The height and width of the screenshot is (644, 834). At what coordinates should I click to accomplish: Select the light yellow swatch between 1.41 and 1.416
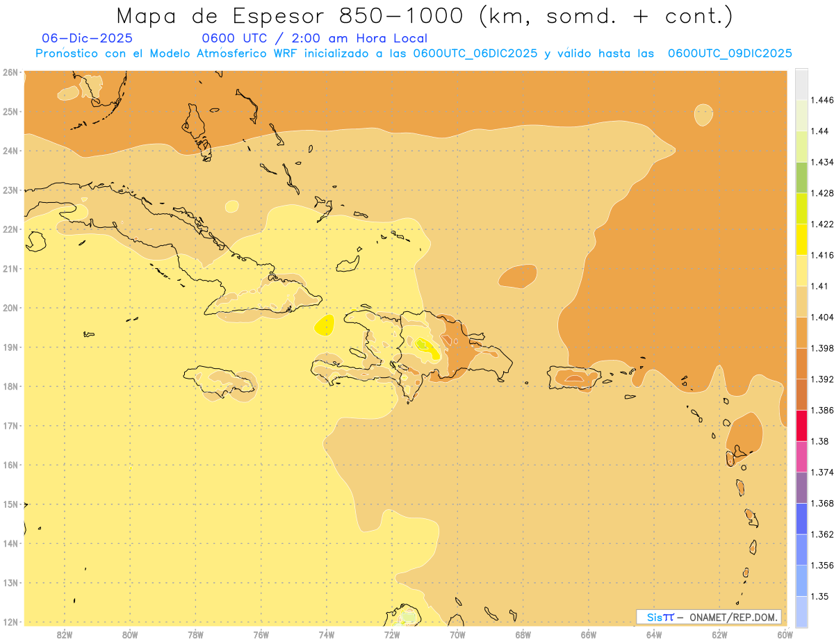point(801,270)
